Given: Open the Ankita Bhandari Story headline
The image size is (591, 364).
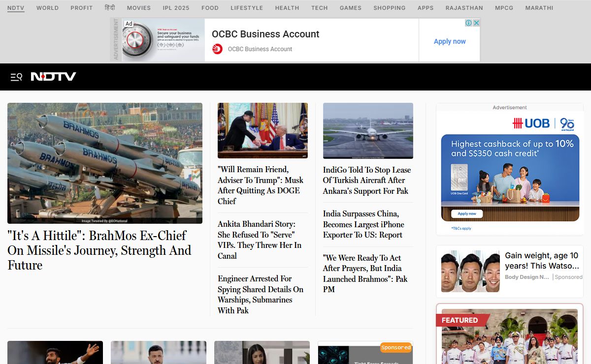Looking at the screenshot, I should point(260,240).
